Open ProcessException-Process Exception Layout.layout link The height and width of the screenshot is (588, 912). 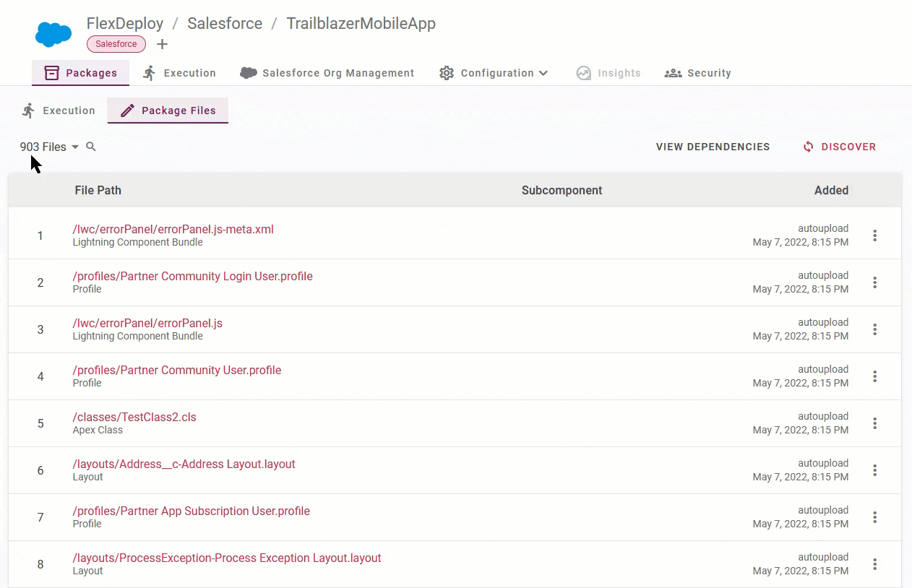coord(227,558)
